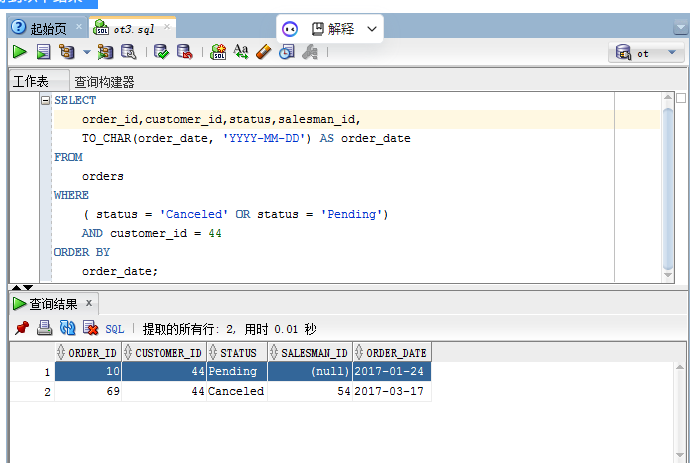
Task: Click the Rollback icon in worksheet toolbar
Action: click(x=184, y=52)
